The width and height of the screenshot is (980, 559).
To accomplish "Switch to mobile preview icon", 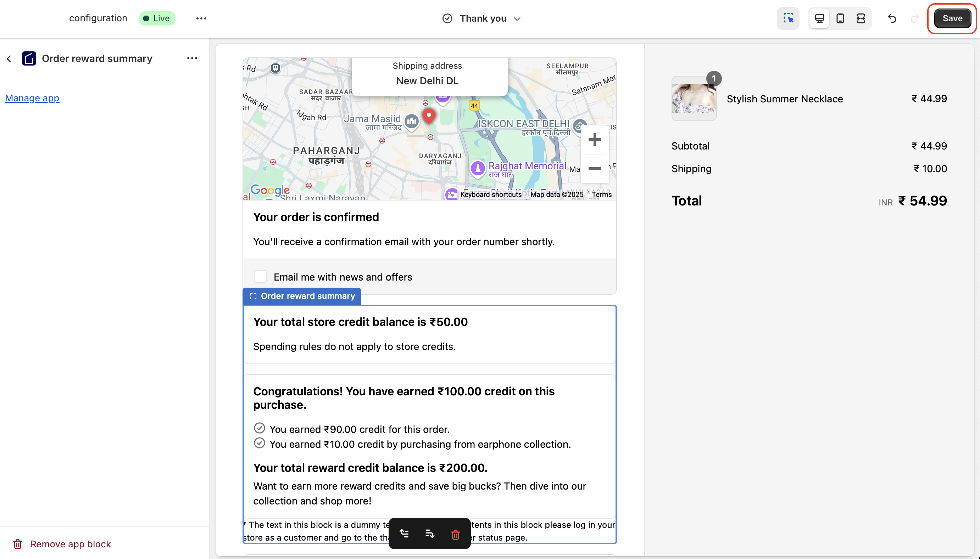I will tap(840, 18).
